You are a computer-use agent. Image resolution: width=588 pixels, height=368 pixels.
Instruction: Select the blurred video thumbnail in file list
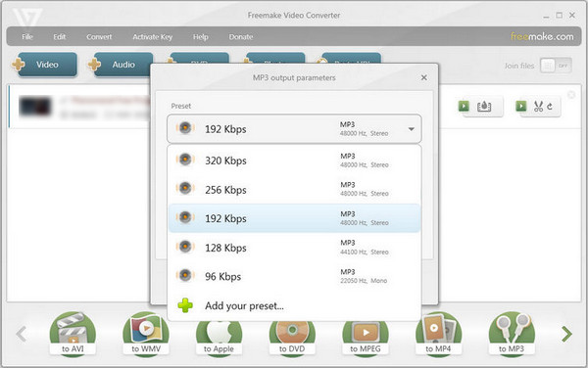(35, 107)
